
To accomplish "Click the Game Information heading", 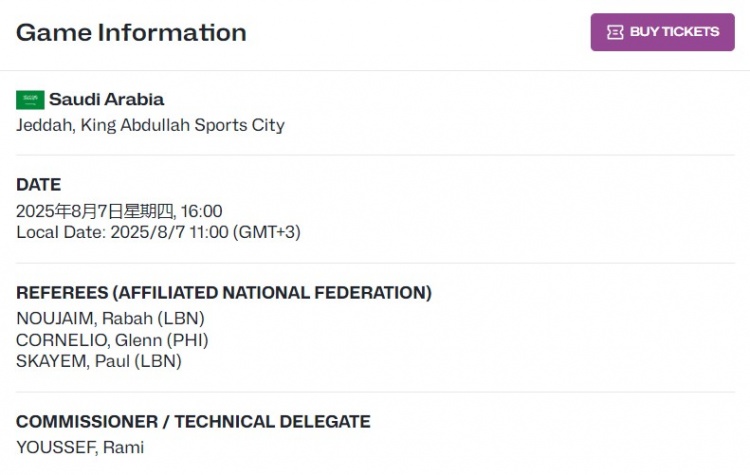I will [131, 33].
